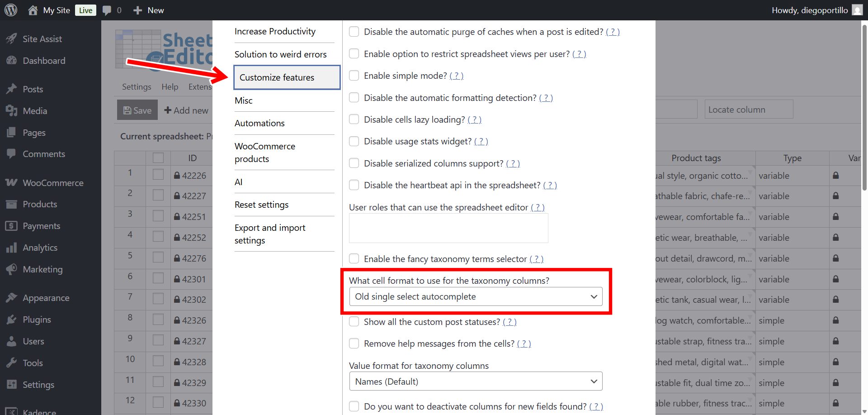Screen dimensions: 868x415
Task: Open the Tools sidebar item
Action: (x=33, y=363)
